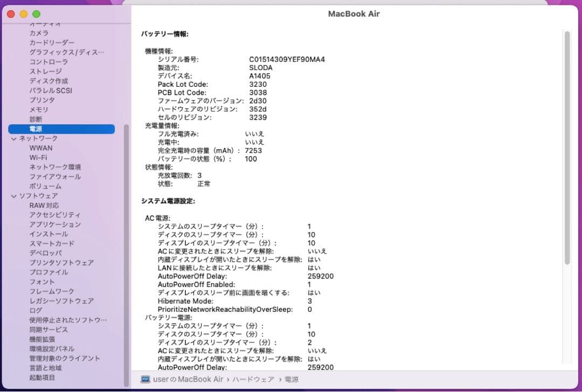Select 管理対象のクライアント sidebar entry
The image size is (582, 392).
(x=65, y=358)
